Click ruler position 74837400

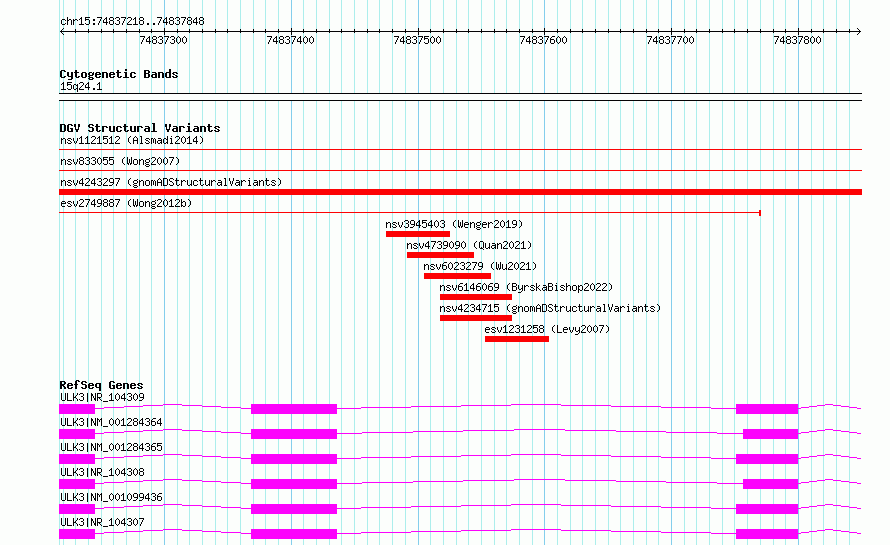coord(290,40)
